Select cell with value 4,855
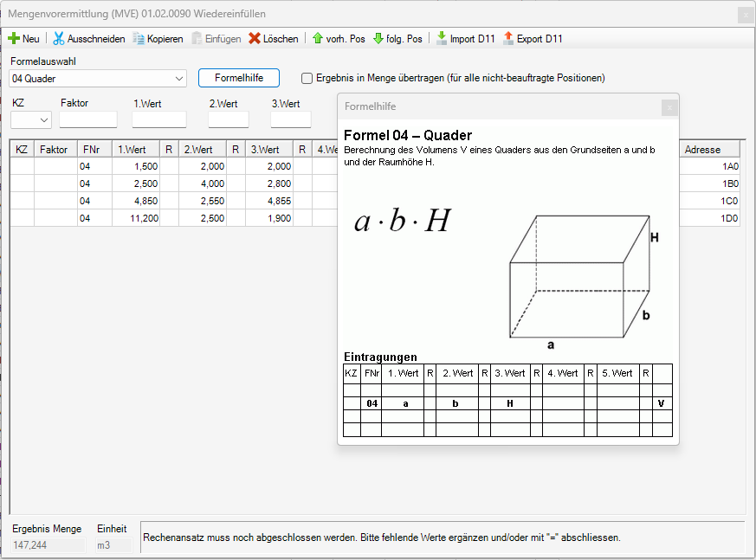756x560 pixels. [269, 201]
